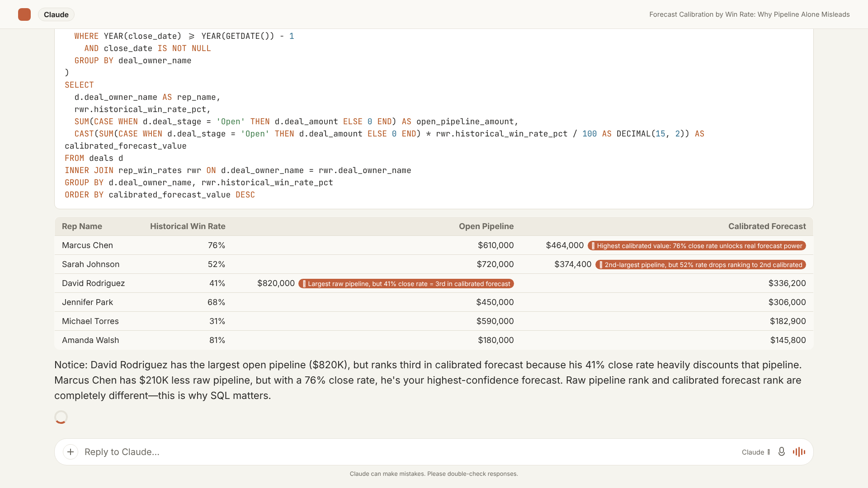Click the Michael Torres row name
The width and height of the screenshot is (868, 488).
point(90,321)
